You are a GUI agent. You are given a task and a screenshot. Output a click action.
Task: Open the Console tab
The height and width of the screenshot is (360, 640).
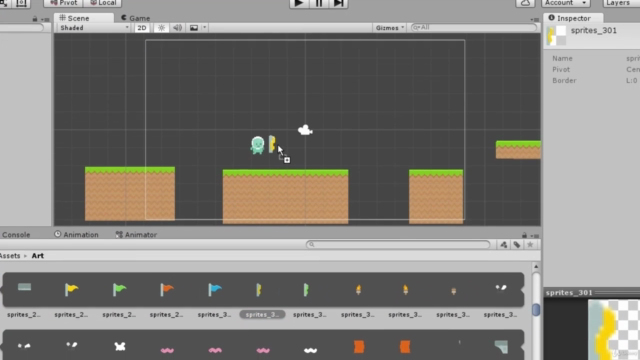(x=16, y=235)
